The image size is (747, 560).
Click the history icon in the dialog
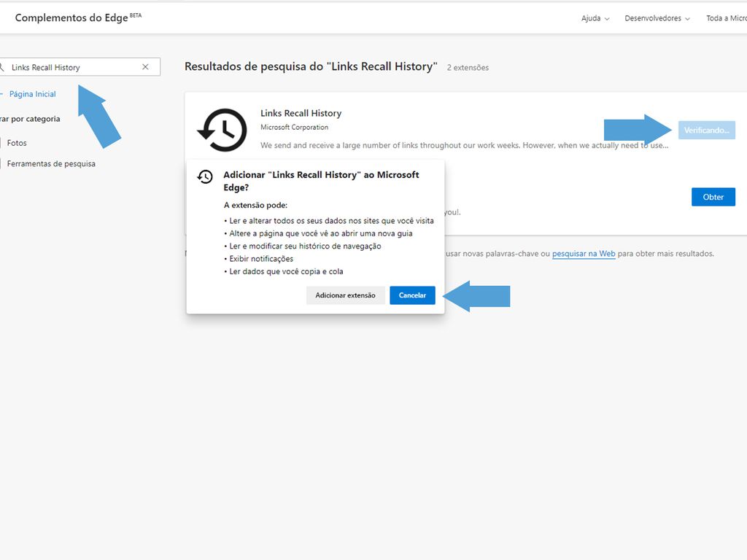point(205,176)
